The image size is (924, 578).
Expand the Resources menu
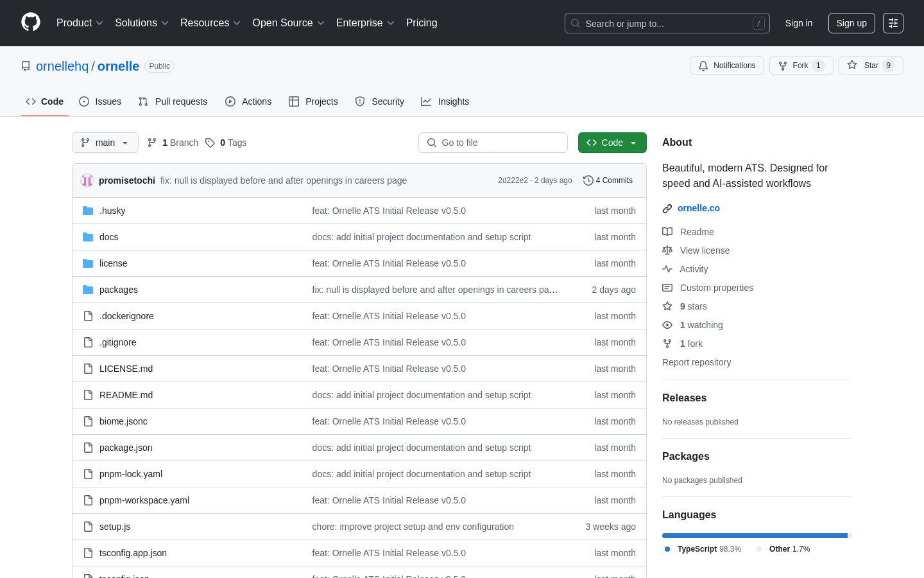(x=210, y=22)
